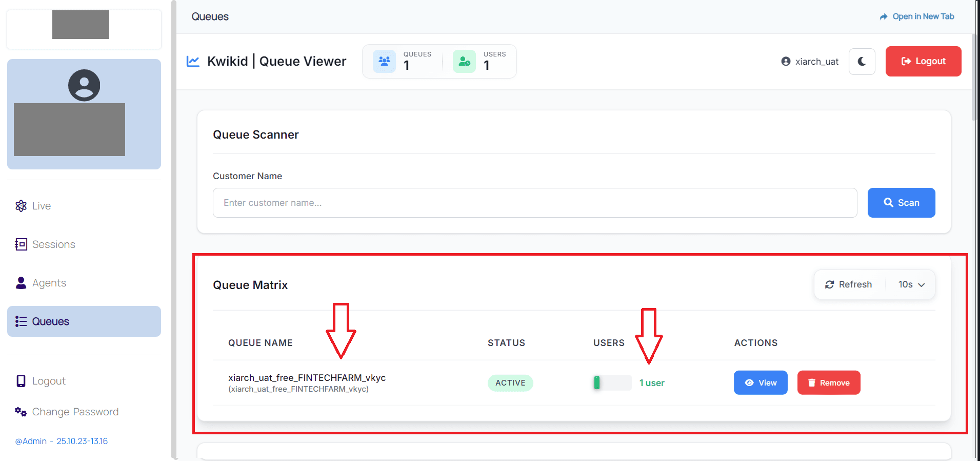The image size is (980, 461).
Task: Click the sidebar profile avatar icon
Action: click(x=84, y=85)
